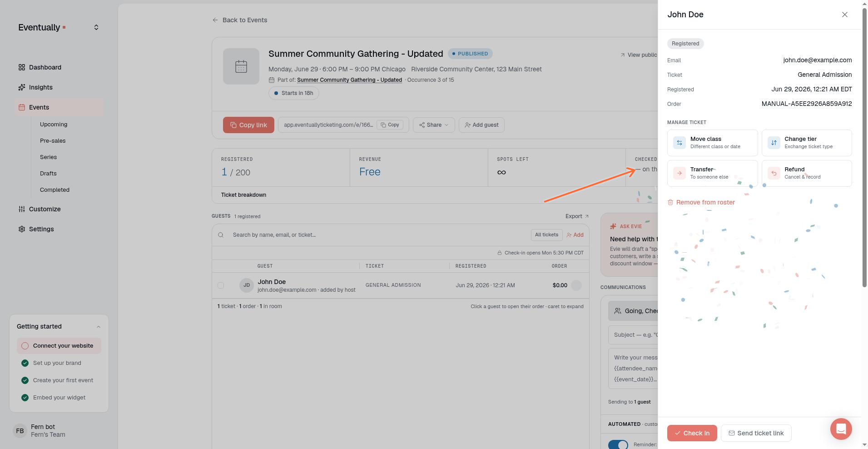Click the Change tier exchange icon
The image size is (868, 449).
pos(774,143)
